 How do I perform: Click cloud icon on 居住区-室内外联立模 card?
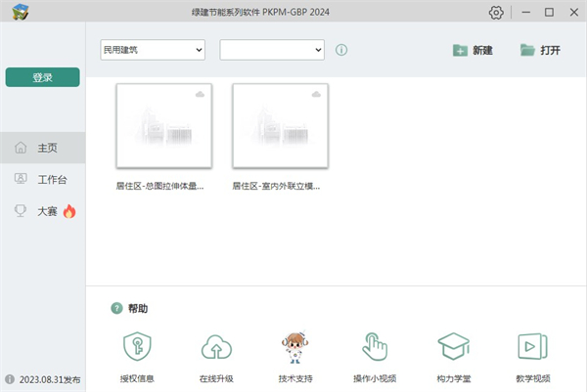316,94
